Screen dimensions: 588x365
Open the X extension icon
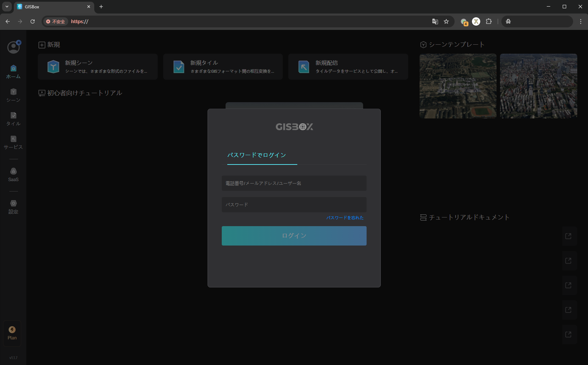click(x=476, y=21)
